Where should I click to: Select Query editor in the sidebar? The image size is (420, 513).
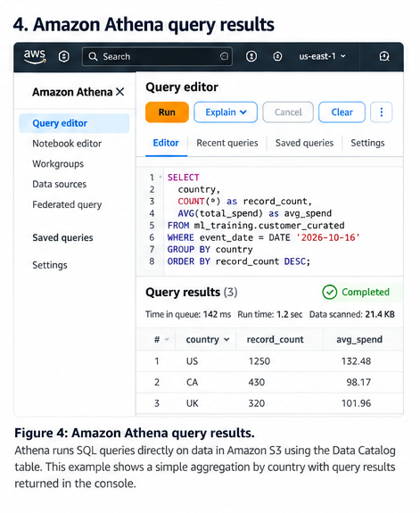(74, 123)
